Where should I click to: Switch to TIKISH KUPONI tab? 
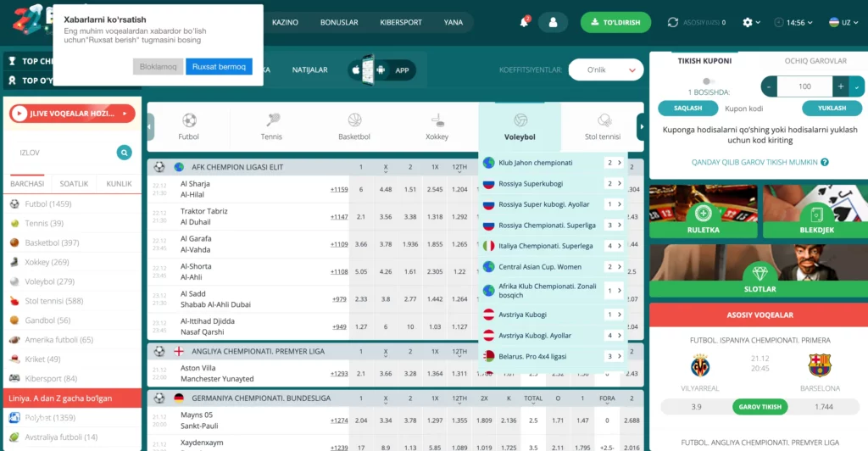coord(704,61)
